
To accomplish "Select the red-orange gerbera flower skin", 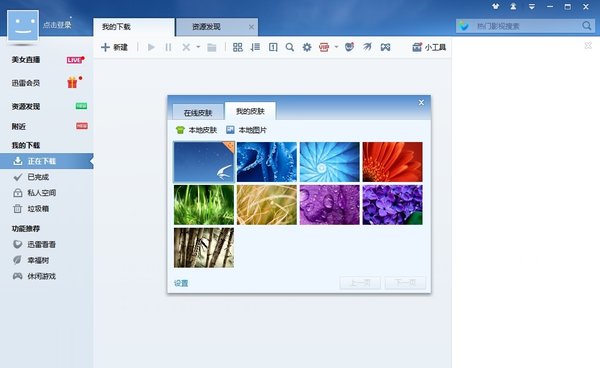I will pos(393,162).
